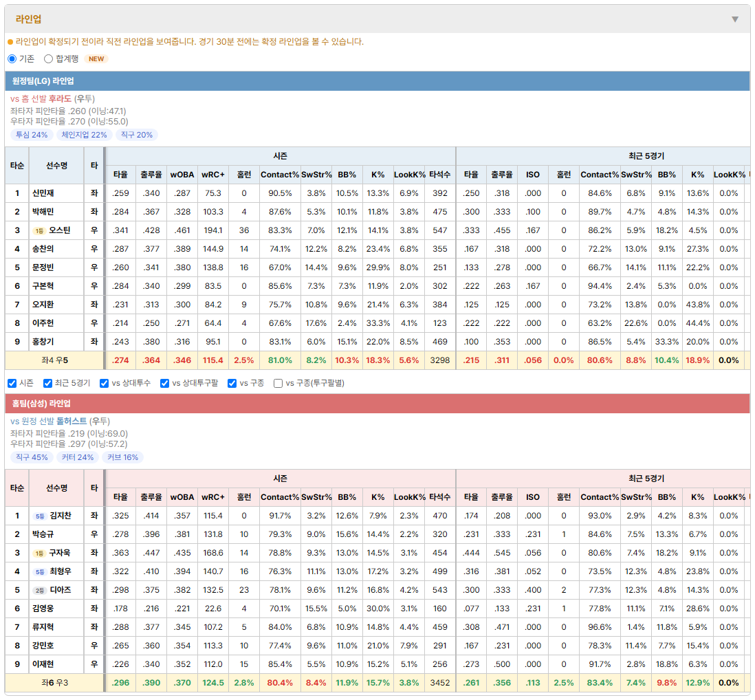Screen dimensions: 755x700
Task: Click player name 강민호
Action: click(43, 646)
